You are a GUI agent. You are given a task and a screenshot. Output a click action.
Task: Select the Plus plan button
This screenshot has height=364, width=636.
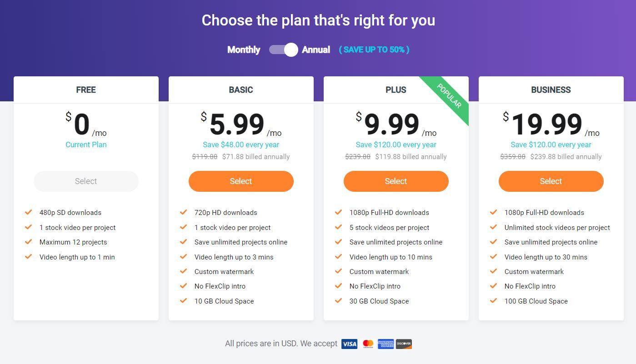coord(396,181)
